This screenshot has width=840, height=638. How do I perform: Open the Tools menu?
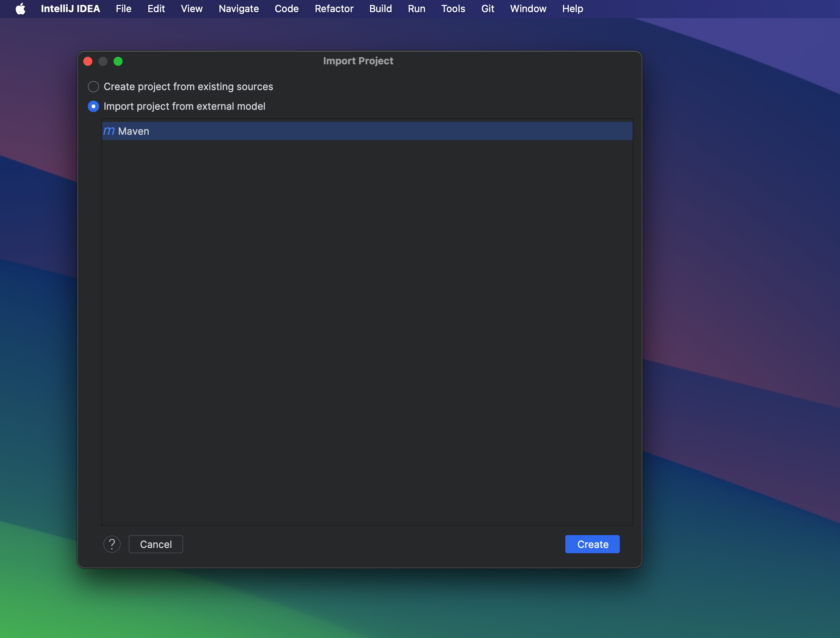[453, 9]
